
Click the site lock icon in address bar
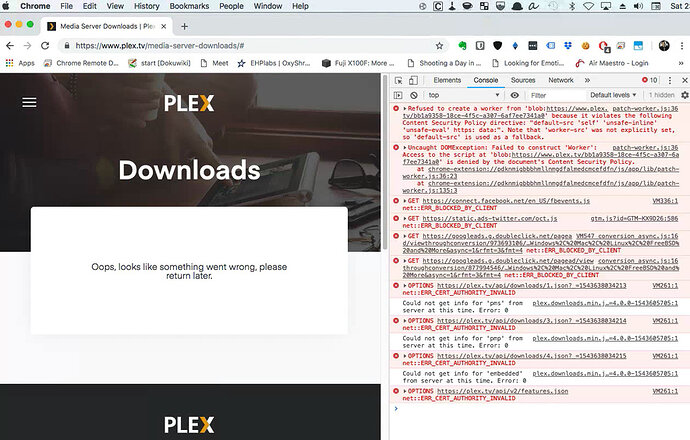tap(67, 45)
